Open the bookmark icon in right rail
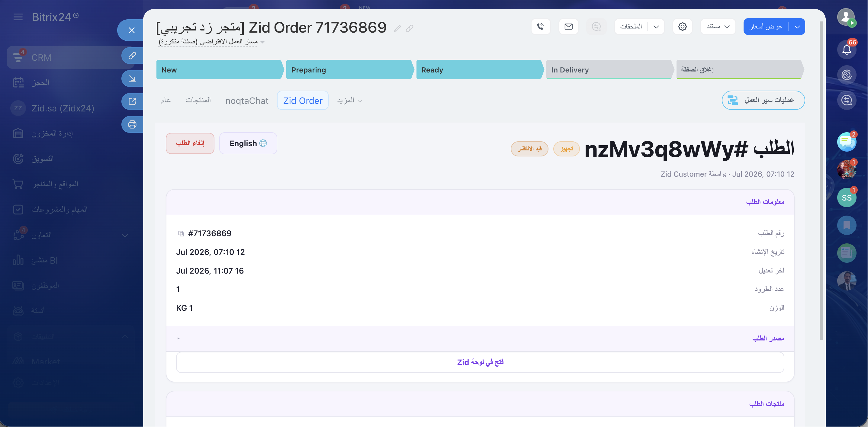 coord(847,225)
